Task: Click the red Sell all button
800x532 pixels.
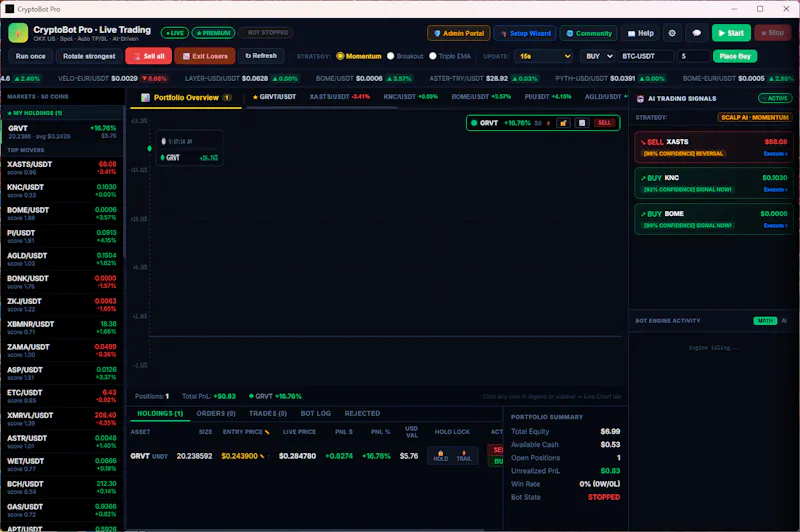Action: (148, 56)
